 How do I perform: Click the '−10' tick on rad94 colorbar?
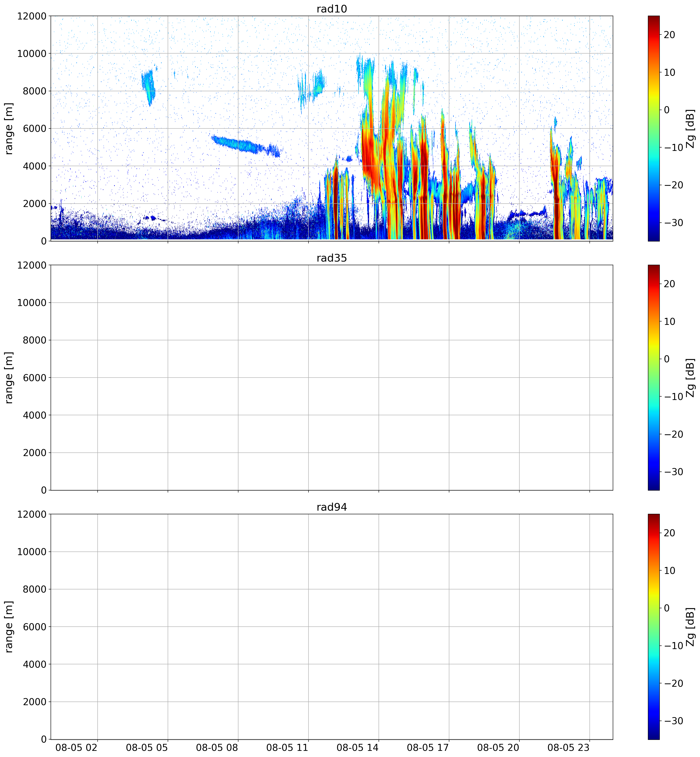point(674,645)
